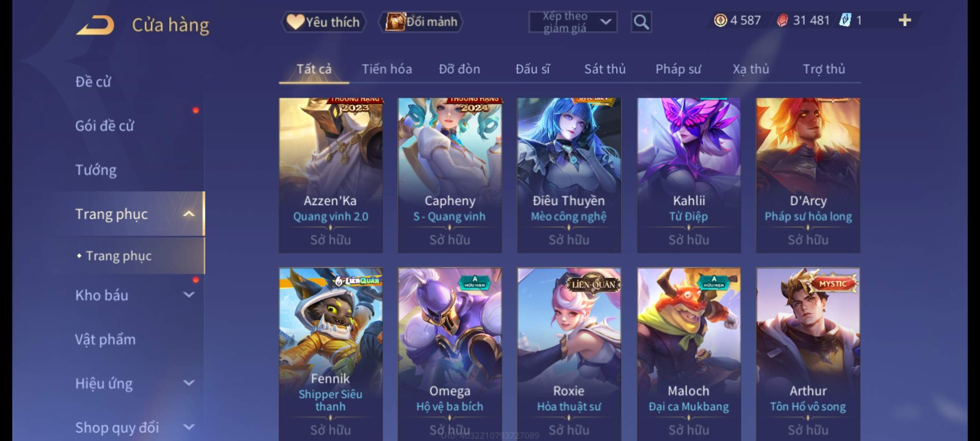The image size is (980, 441).
Task: Open Đổi mảnh fragment exchange
Action: [x=421, y=22]
